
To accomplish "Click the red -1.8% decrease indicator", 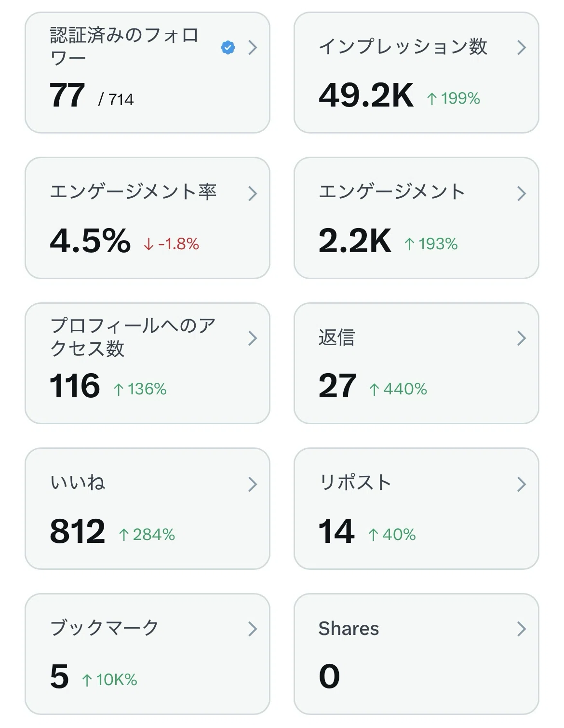I will 171,244.
